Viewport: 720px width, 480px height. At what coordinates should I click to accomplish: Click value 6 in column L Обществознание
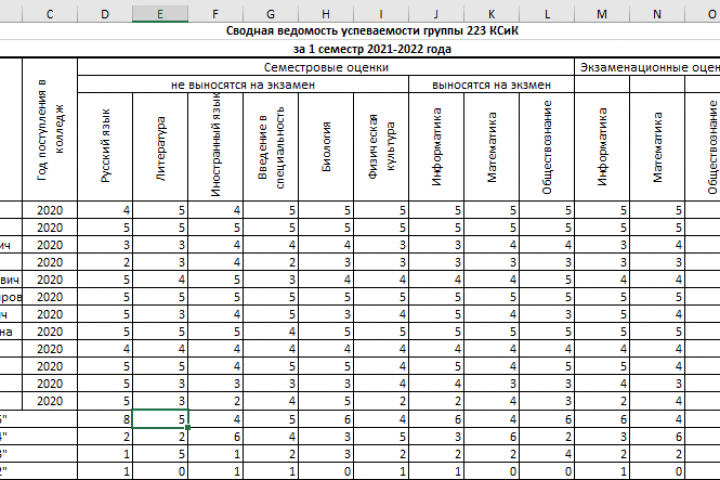click(x=547, y=419)
